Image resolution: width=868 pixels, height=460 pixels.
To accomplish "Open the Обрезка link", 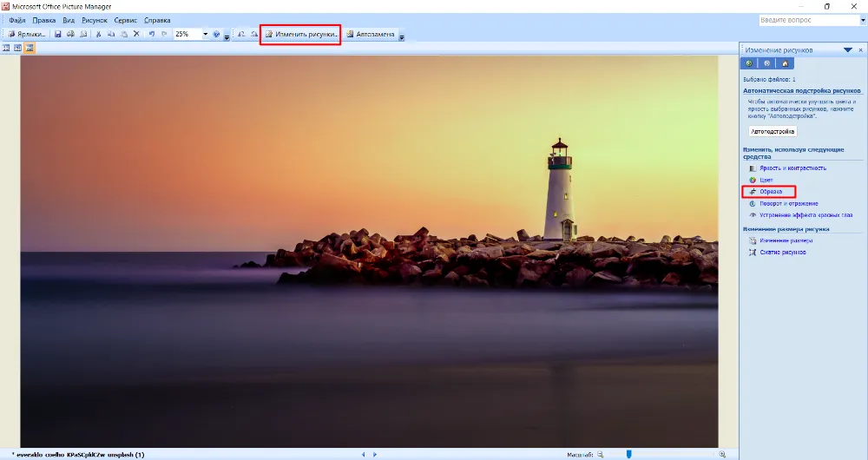I will point(771,192).
